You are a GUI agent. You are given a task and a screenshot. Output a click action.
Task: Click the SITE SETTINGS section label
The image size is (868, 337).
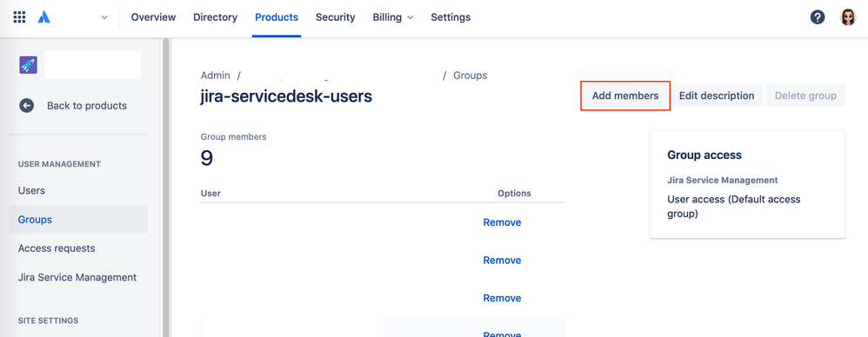(x=48, y=320)
